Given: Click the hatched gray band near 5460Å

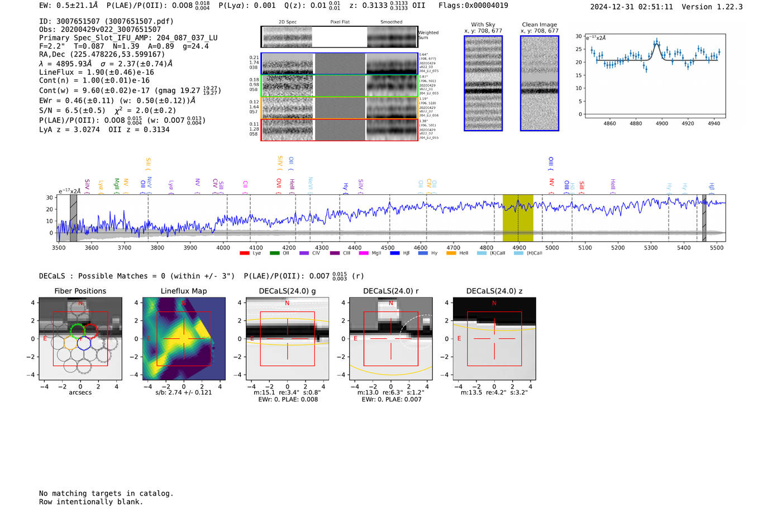Looking at the screenshot, I should coord(704,218).
